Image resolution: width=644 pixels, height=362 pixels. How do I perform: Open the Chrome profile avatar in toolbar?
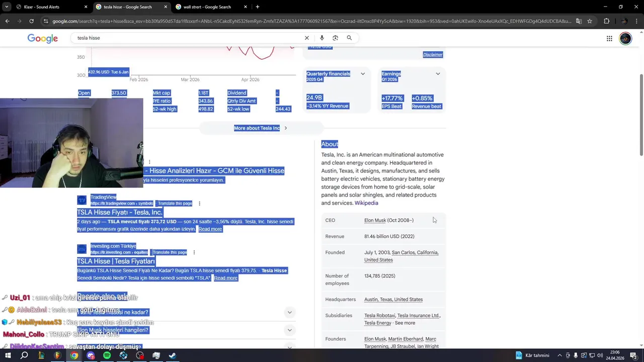[624, 21]
